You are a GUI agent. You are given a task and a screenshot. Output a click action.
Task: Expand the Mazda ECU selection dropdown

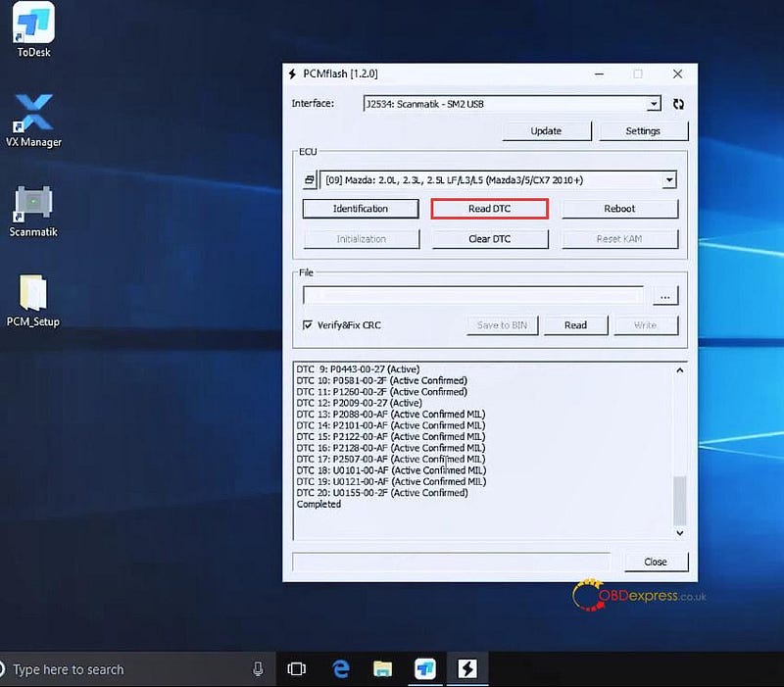pyautogui.click(x=669, y=180)
